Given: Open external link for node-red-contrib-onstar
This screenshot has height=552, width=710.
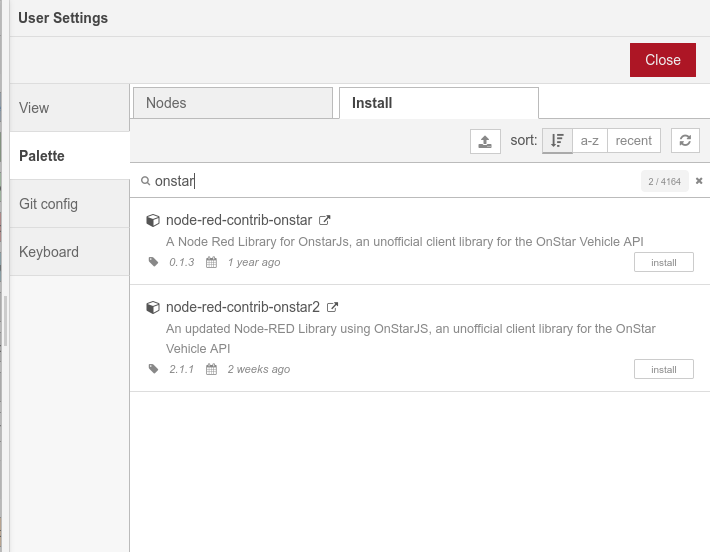Looking at the screenshot, I should click(324, 220).
